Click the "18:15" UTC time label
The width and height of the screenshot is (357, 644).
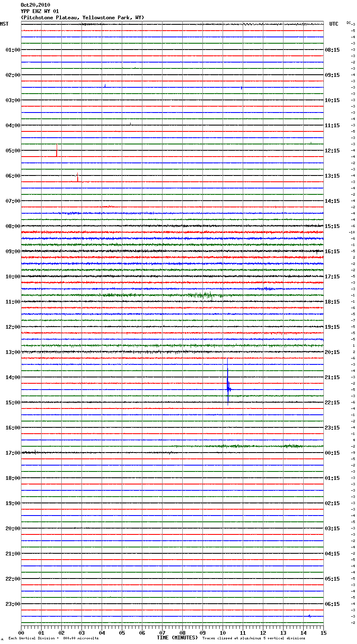(332, 302)
